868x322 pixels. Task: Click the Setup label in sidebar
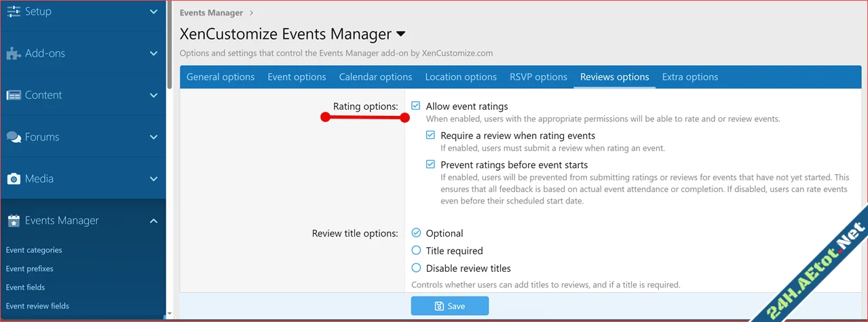38,12
